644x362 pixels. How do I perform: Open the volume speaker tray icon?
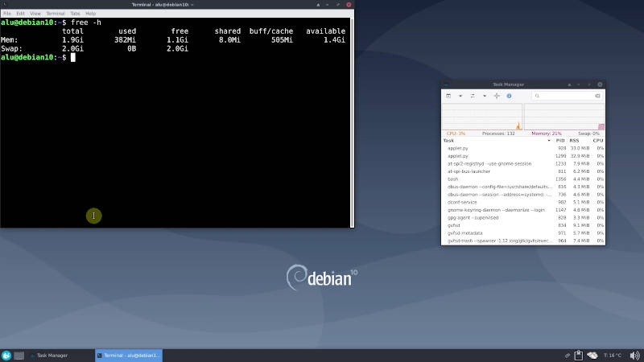point(634,356)
